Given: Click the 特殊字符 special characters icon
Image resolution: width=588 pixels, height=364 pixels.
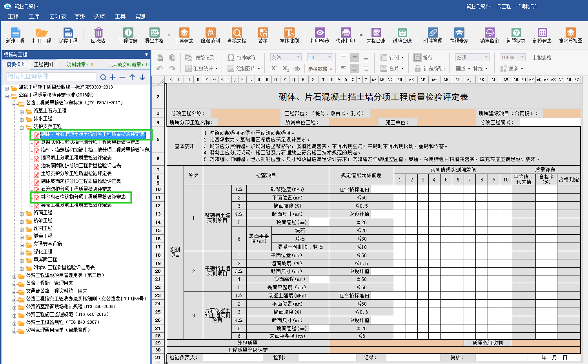Looking at the screenshot, I should tap(231, 58).
